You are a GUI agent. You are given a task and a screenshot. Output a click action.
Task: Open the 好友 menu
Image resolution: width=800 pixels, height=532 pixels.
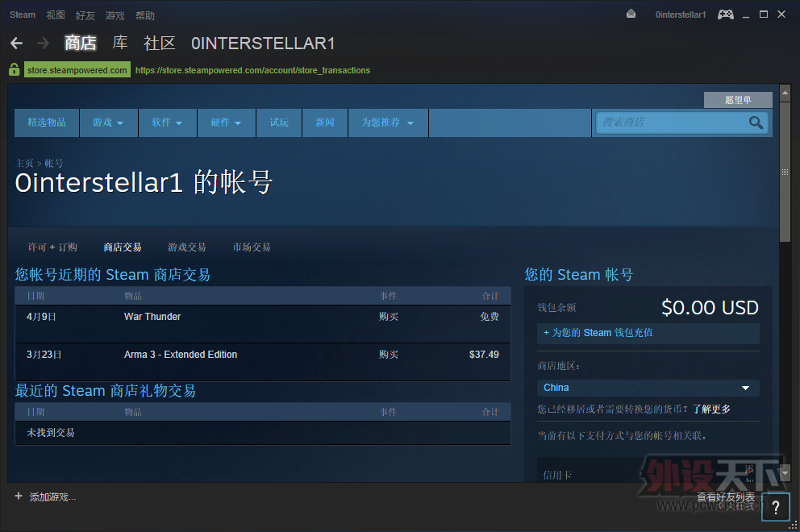85,15
